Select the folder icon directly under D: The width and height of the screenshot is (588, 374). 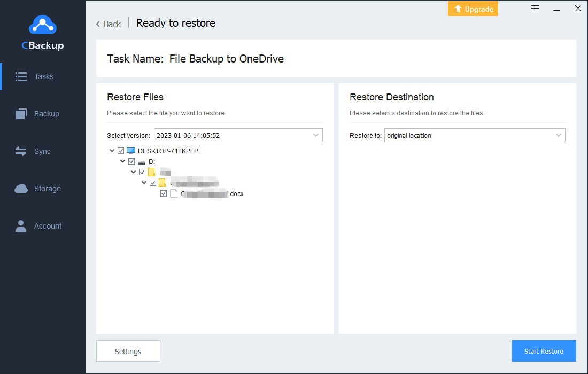point(151,172)
